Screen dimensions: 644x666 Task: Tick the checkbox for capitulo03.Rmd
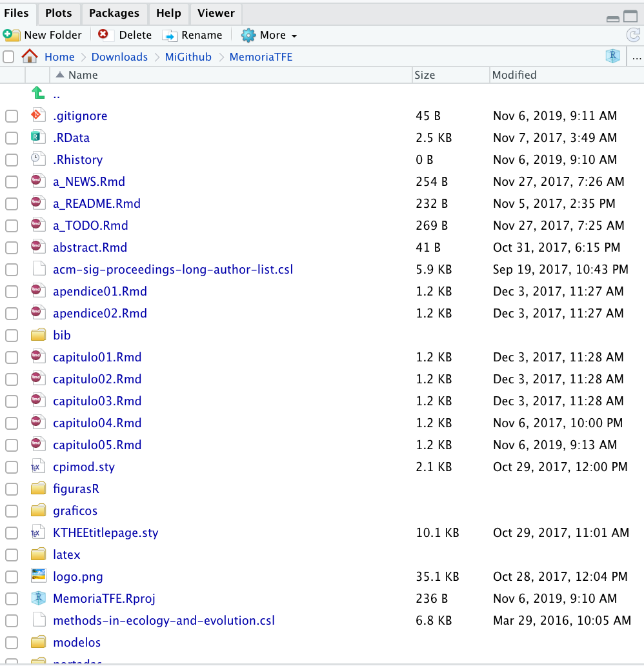click(12, 401)
